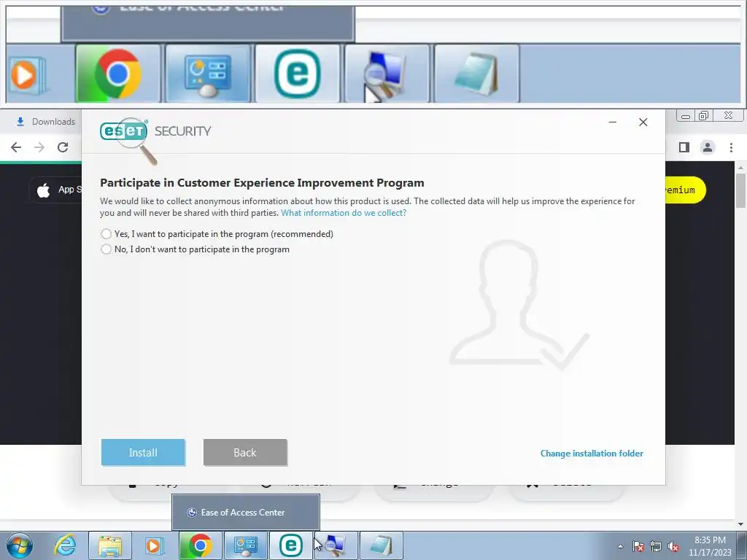Open Chrome three-dot menu
This screenshot has height=560, width=747.
point(731,147)
